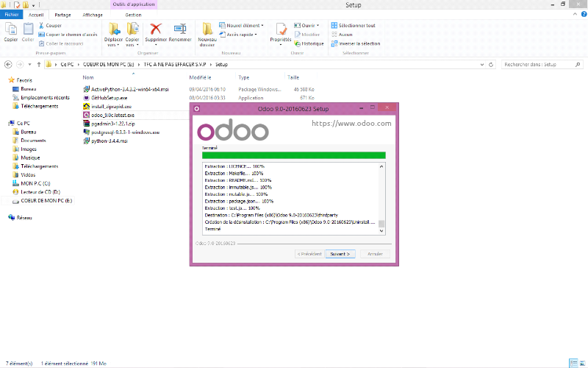Switch to the Affichage ribbon tab
This screenshot has width=588, height=368.
click(93, 15)
